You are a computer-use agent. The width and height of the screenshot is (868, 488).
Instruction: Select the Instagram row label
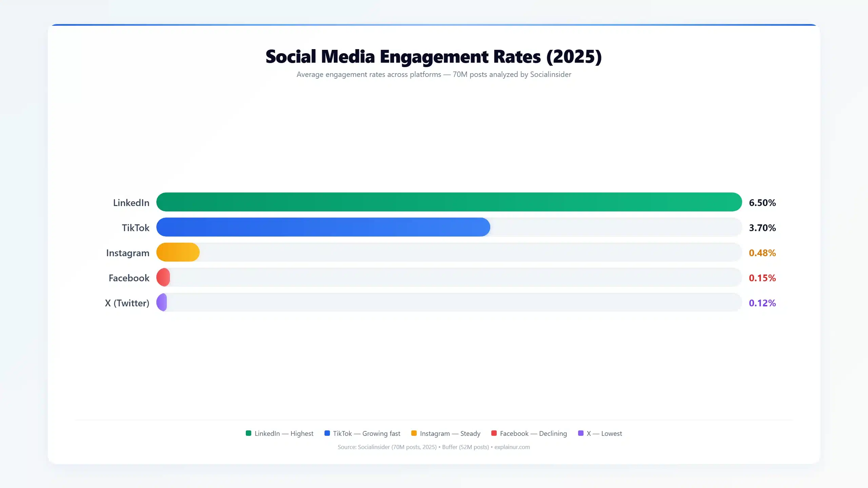pyautogui.click(x=128, y=253)
